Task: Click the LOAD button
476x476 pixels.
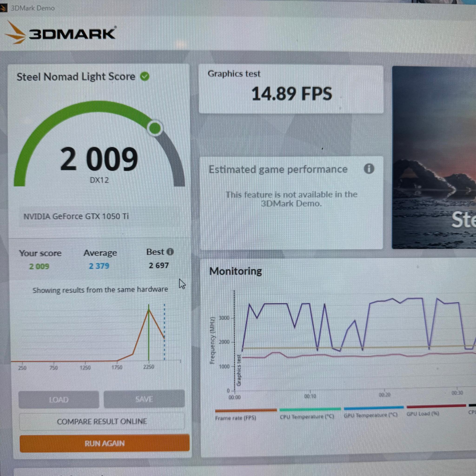Action: (59, 399)
